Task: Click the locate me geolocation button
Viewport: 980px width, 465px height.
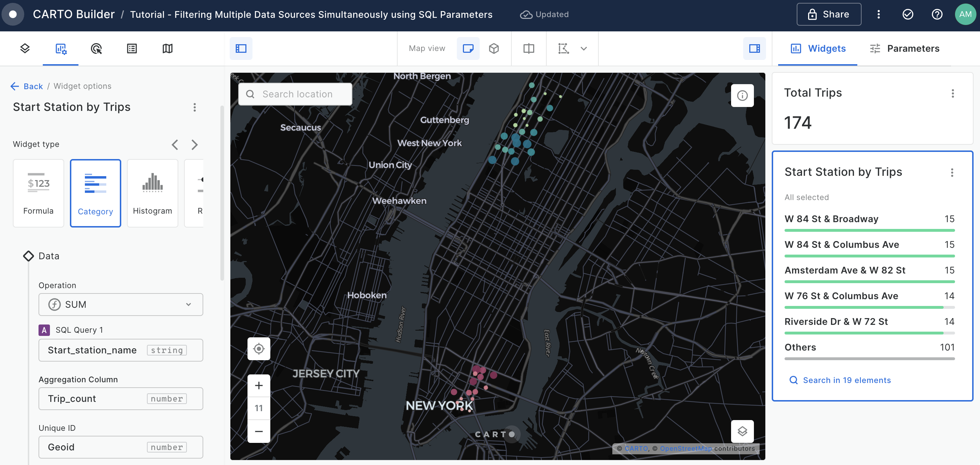Action: (x=259, y=348)
